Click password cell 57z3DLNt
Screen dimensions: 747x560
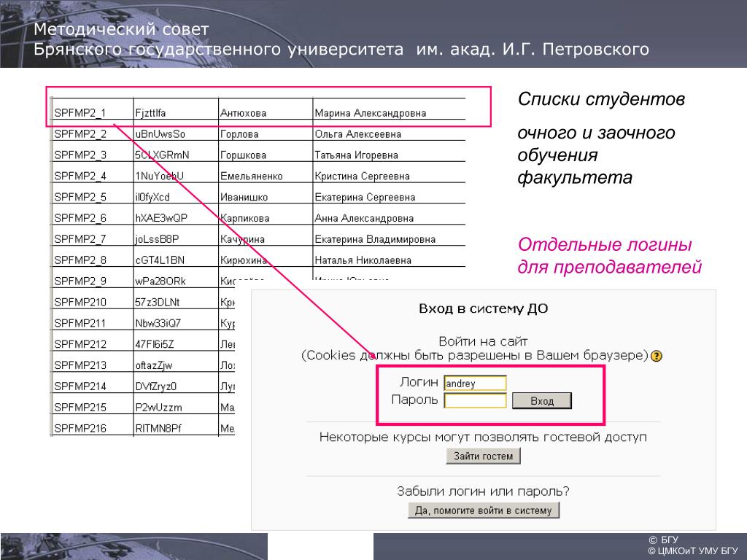tap(175, 298)
